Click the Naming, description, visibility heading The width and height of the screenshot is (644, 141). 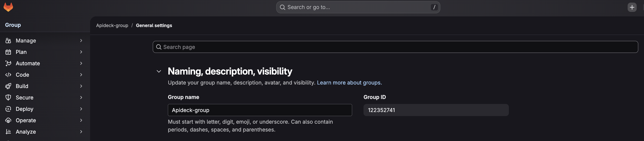(x=230, y=71)
